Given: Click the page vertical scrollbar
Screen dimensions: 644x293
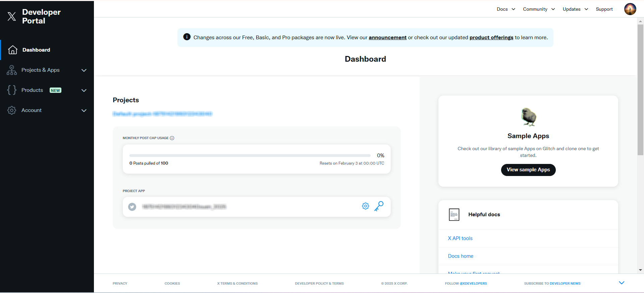Looking at the screenshot, I should (640, 90).
